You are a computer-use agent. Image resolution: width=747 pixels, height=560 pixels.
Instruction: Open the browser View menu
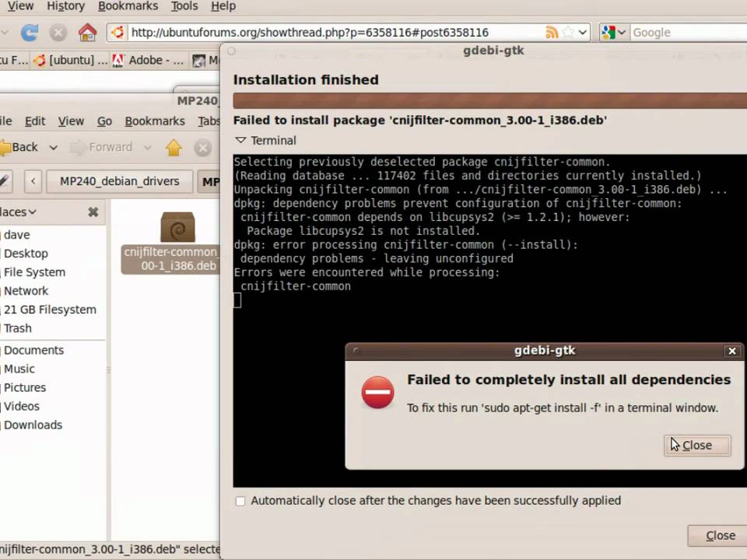click(x=20, y=6)
